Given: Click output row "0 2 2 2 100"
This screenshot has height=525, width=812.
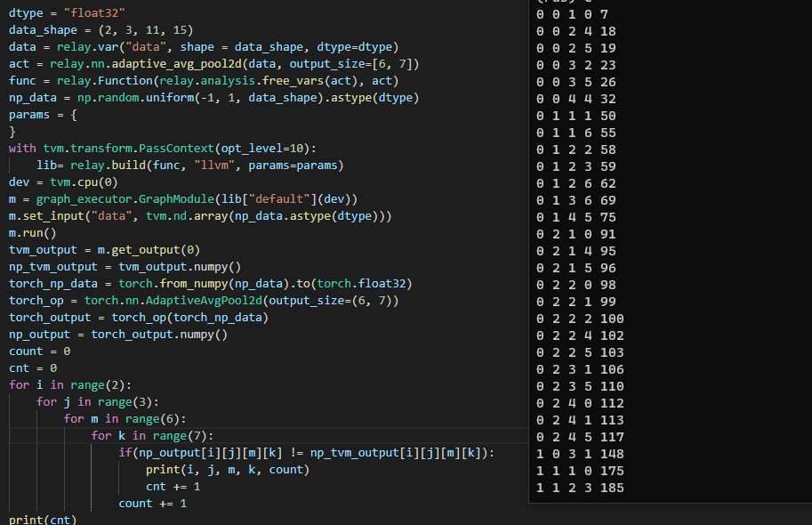Looking at the screenshot, I should (581, 319).
